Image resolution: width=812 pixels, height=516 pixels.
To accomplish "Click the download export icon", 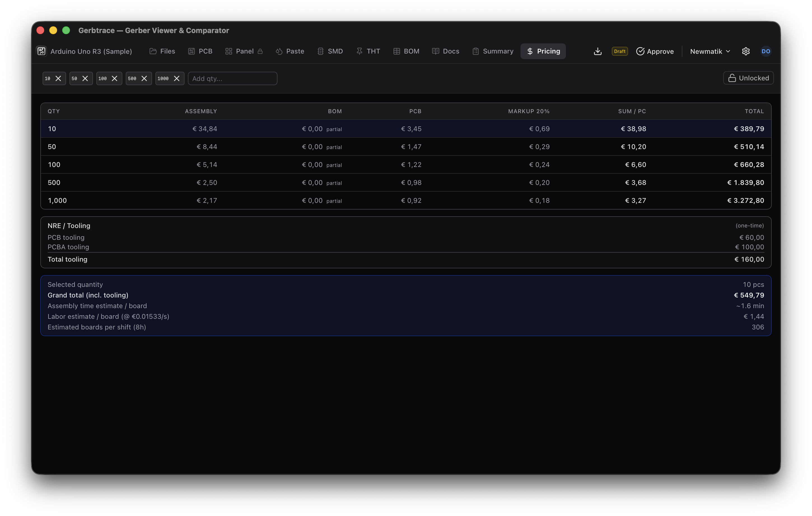I will click(598, 51).
